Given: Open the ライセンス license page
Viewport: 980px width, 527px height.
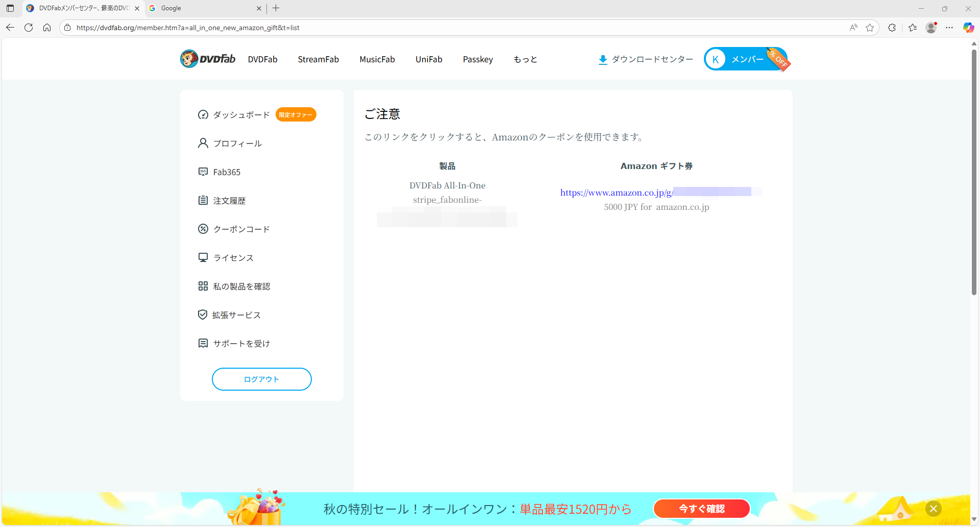Looking at the screenshot, I should (233, 258).
